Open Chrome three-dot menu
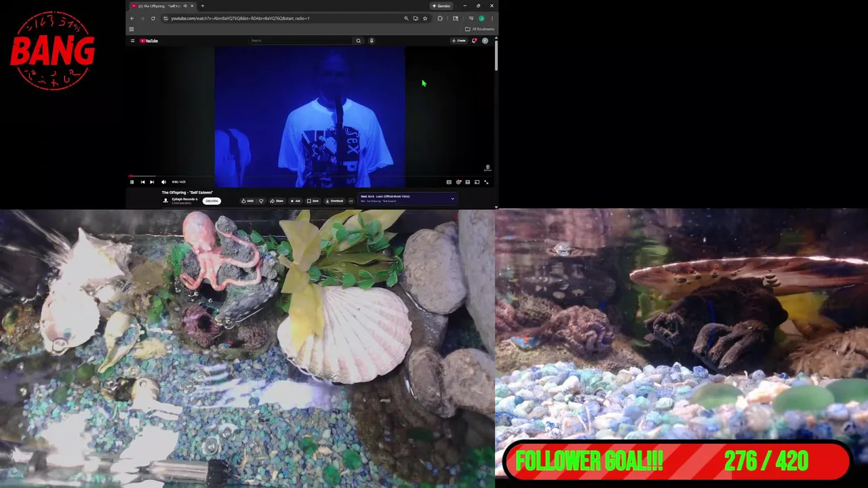The image size is (868, 488). pyautogui.click(x=492, y=18)
